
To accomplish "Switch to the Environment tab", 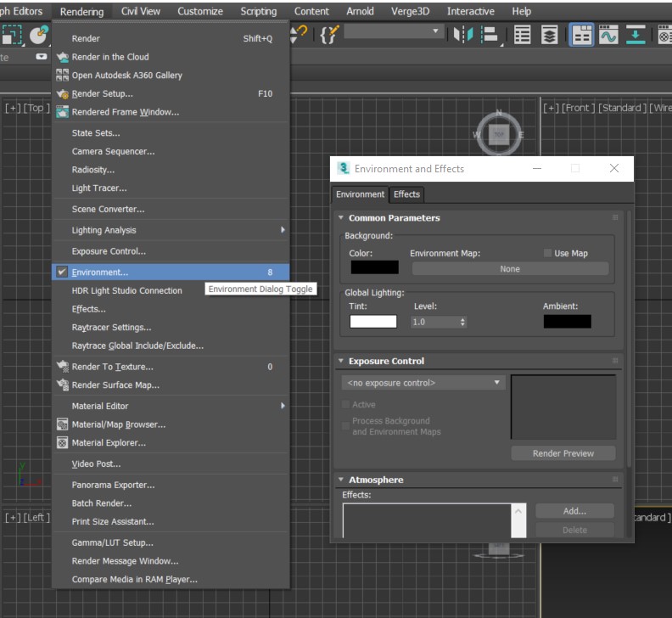I will [x=360, y=194].
